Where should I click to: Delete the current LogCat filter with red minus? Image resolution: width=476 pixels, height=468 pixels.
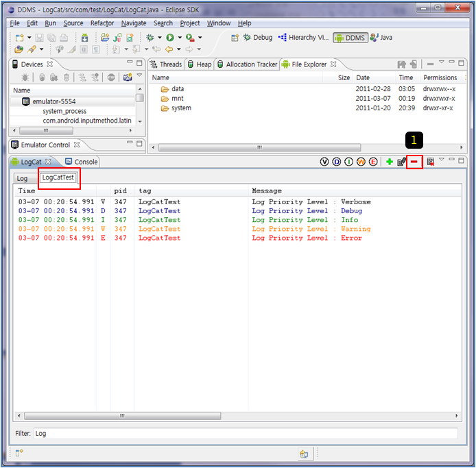point(414,162)
